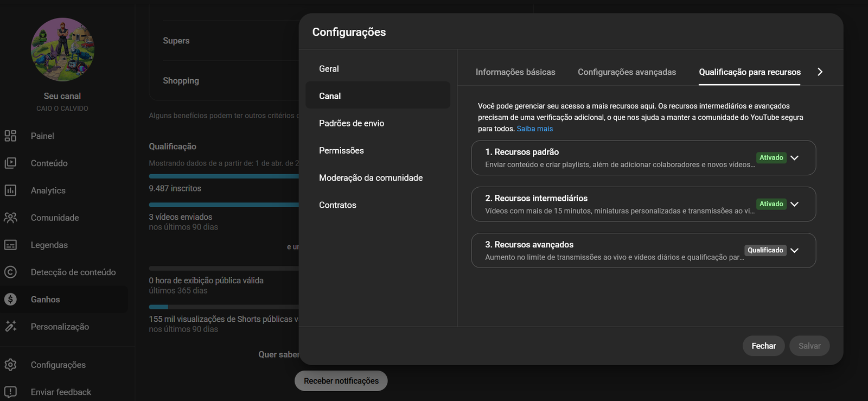Image resolution: width=868 pixels, height=401 pixels.
Task: Click the Receber notificações button
Action: [341, 381]
